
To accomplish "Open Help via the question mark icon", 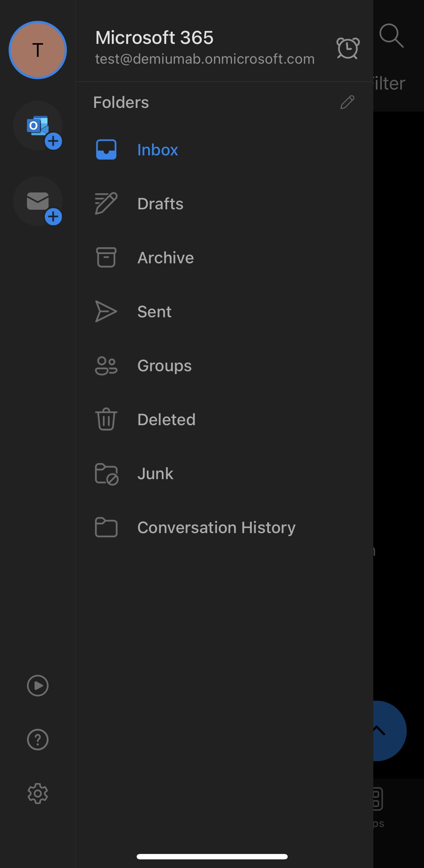I will 38,740.
